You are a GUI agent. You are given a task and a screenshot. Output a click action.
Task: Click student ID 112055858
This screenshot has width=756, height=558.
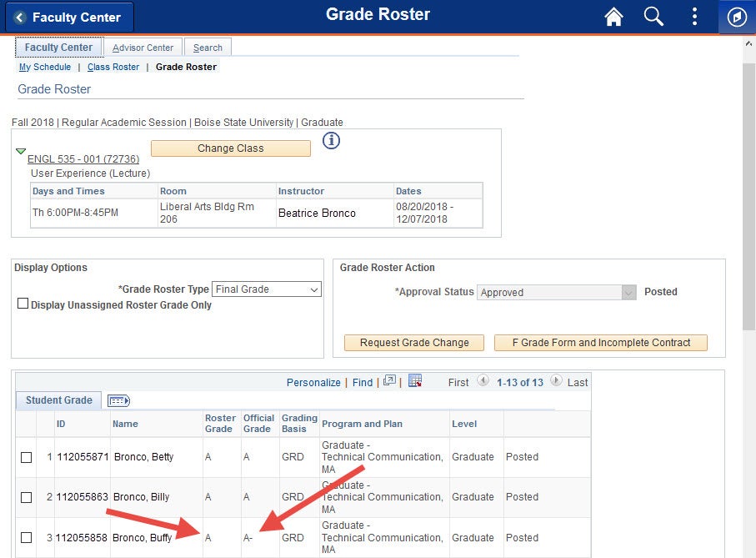(82, 538)
